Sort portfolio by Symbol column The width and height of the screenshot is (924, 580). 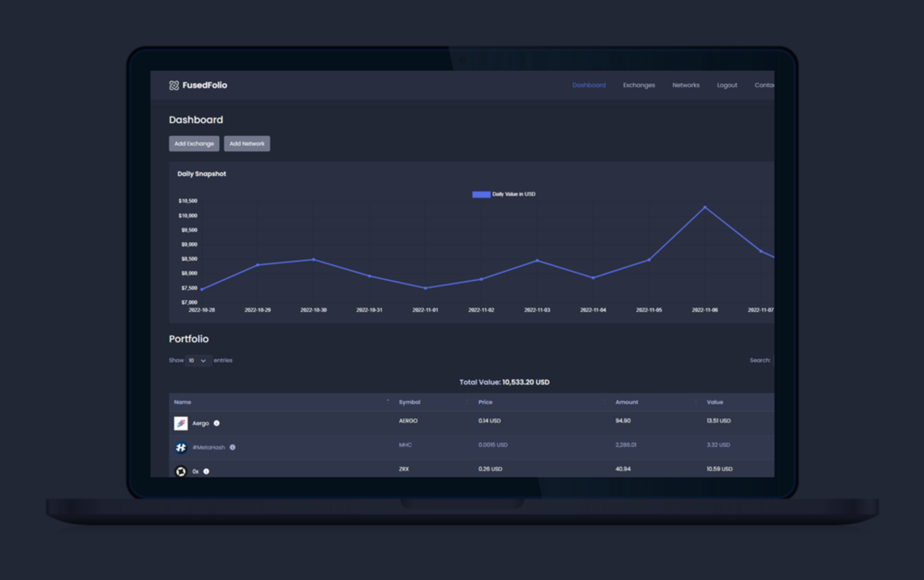(409, 402)
